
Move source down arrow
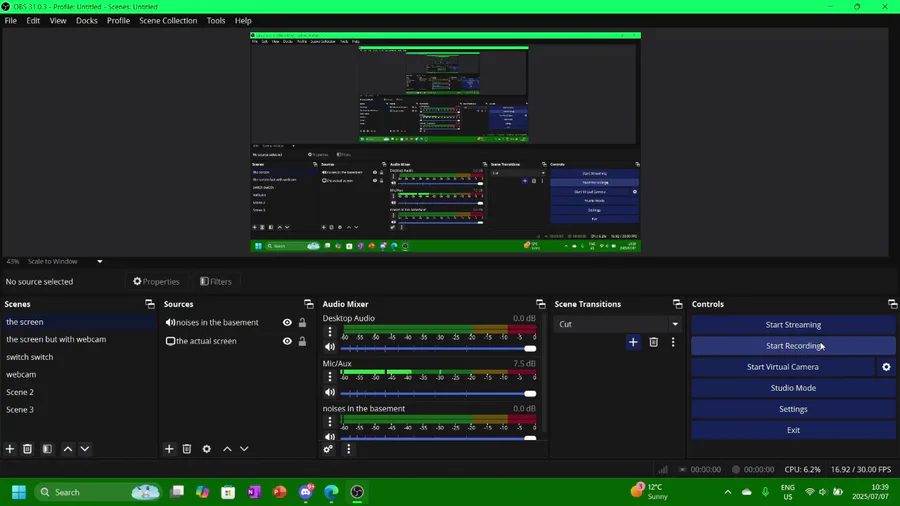[x=244, y=449]
